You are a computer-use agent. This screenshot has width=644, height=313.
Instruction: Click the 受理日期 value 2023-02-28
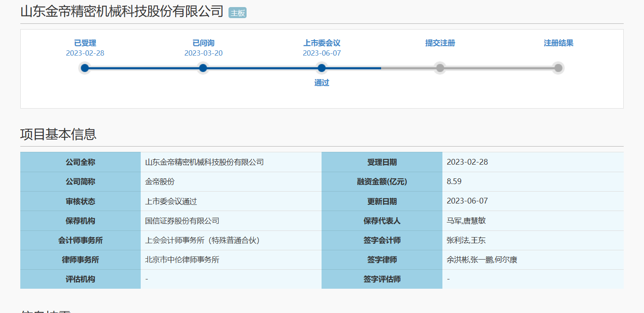(533, 162)
